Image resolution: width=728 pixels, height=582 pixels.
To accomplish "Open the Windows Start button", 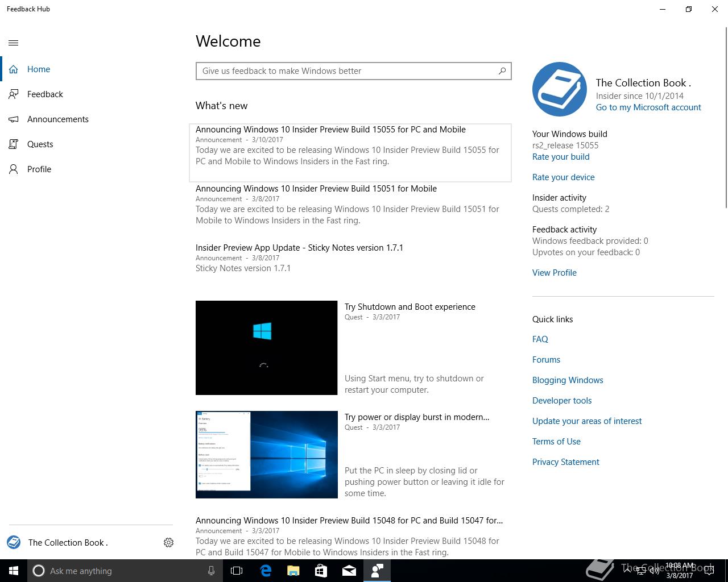I will (14, 571).
